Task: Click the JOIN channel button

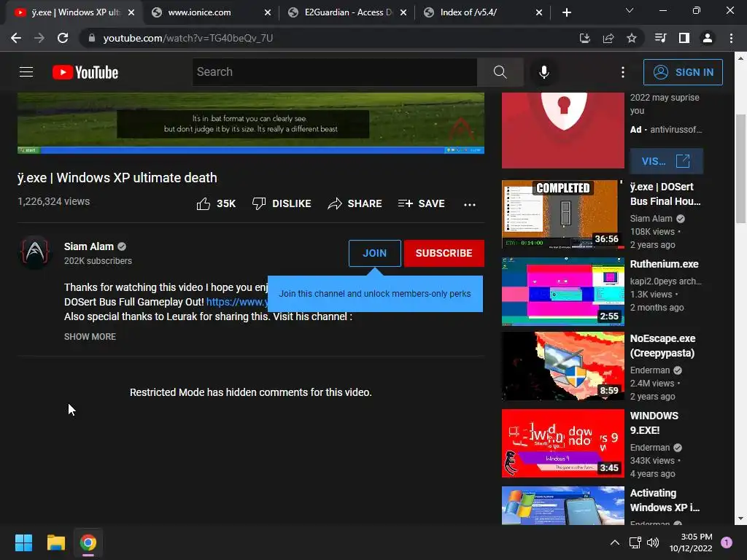Action: pyautogui.click(x=374, y=253)
